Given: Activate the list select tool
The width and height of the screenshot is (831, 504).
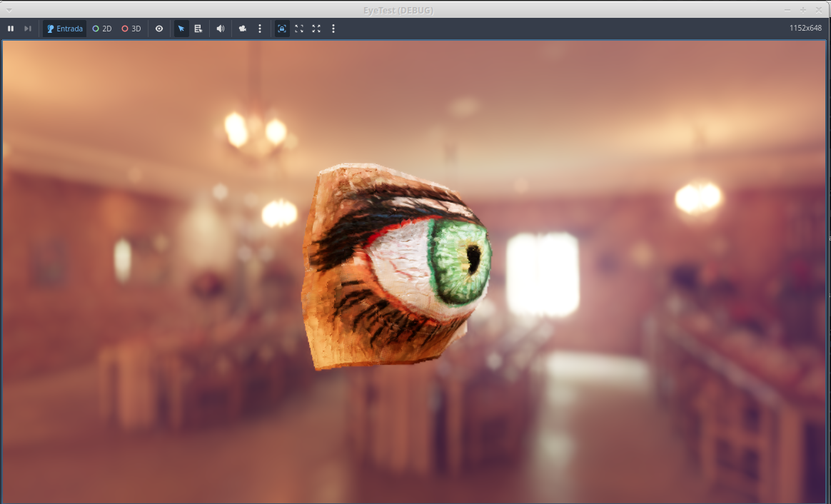Looking at the screenshot, I should [x=198, y=29].
